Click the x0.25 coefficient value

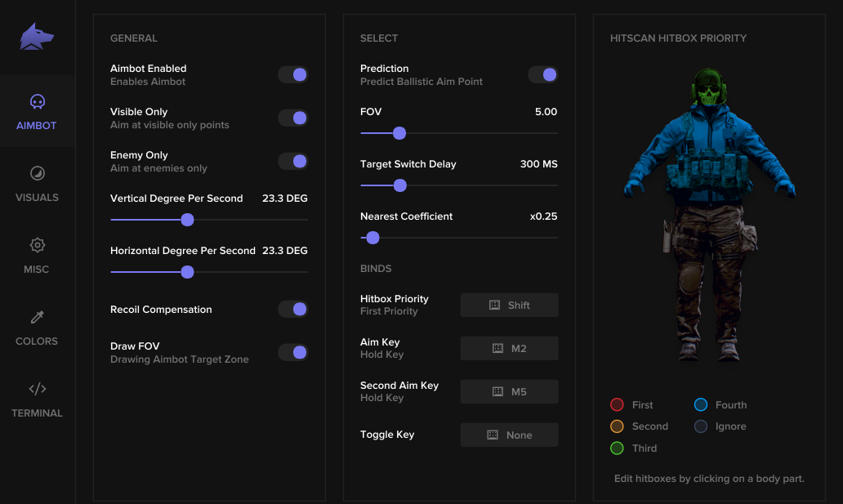tap(543, 216)
